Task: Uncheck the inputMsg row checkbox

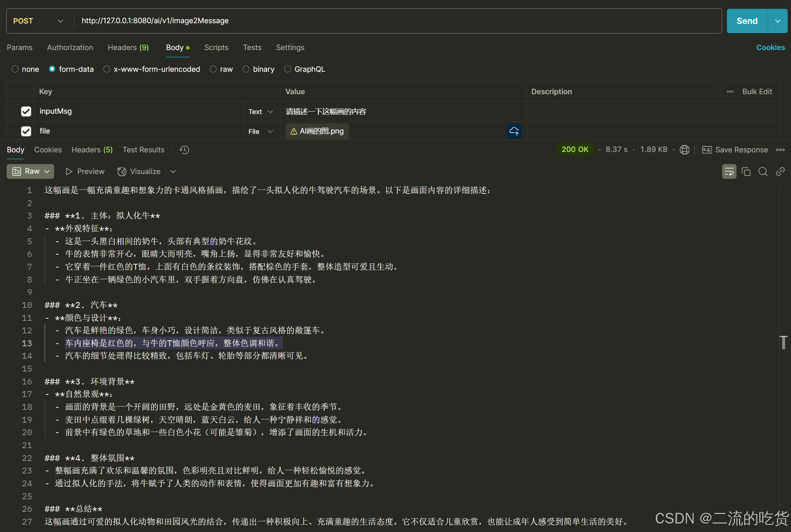Action: (26, 111)
